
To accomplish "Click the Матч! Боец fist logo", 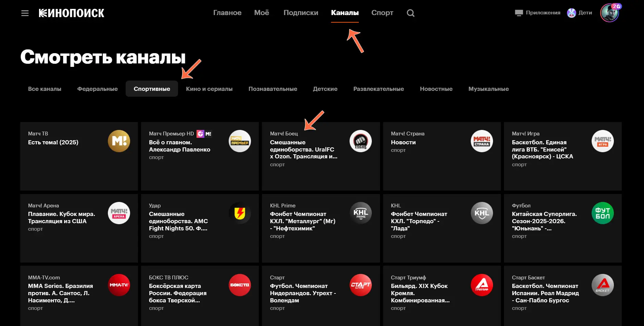I will pos(361,141).
